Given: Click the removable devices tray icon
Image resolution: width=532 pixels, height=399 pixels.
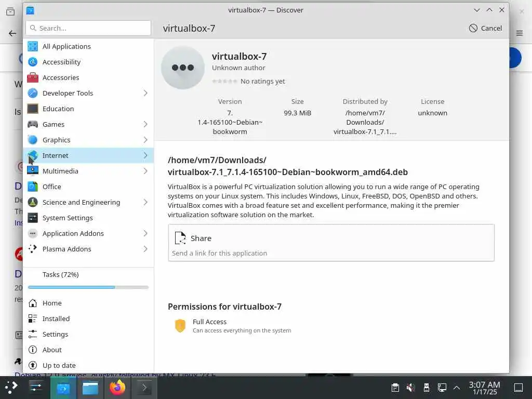Looking at the screenshot, I should click(x=427, y=388).
